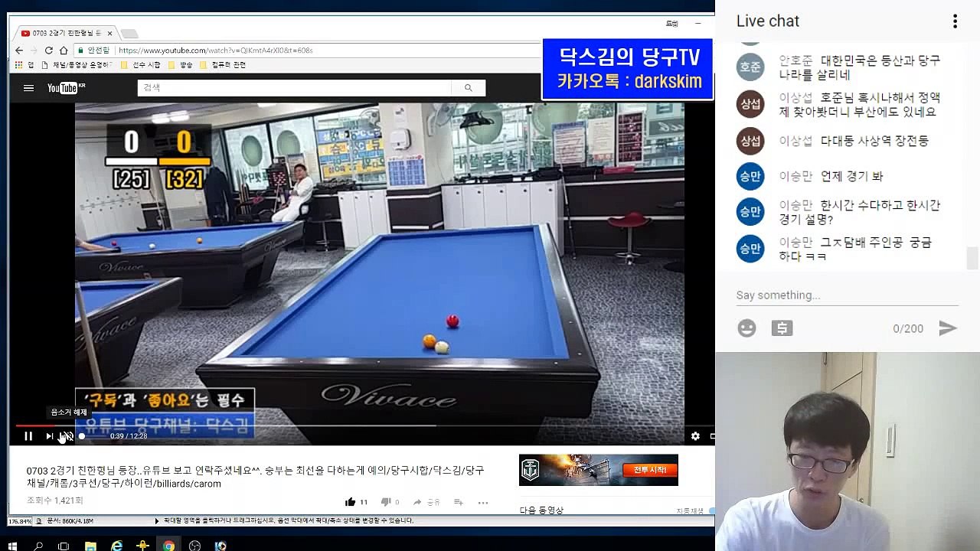Send the chat message
This screenshot has height=551, width=980.
pos(948,328)
